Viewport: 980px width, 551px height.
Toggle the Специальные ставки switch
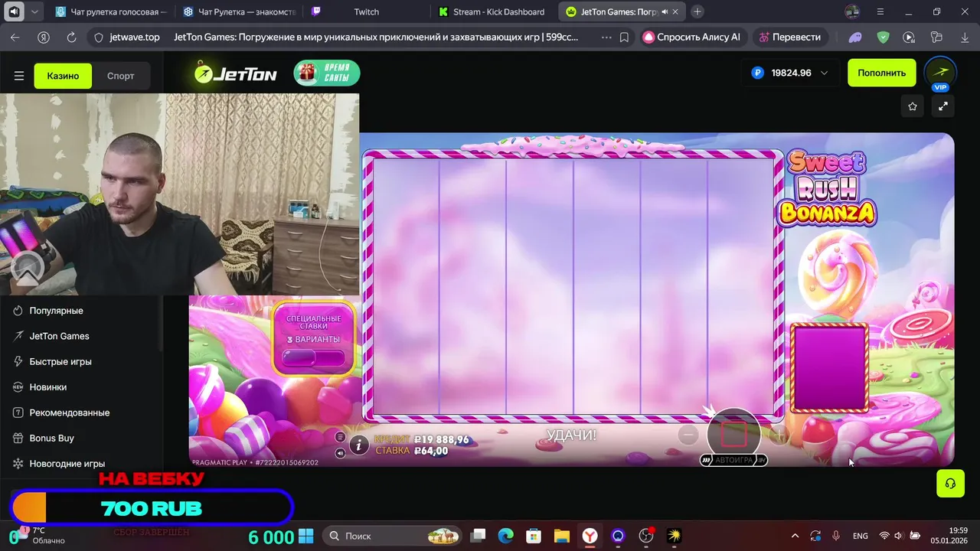coord(313,357)
